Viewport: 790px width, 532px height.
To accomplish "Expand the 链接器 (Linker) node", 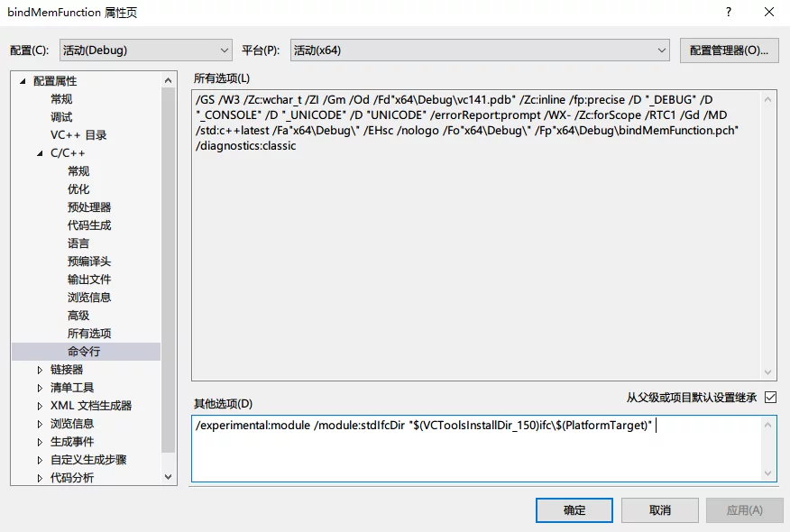I will pos(40,370).
